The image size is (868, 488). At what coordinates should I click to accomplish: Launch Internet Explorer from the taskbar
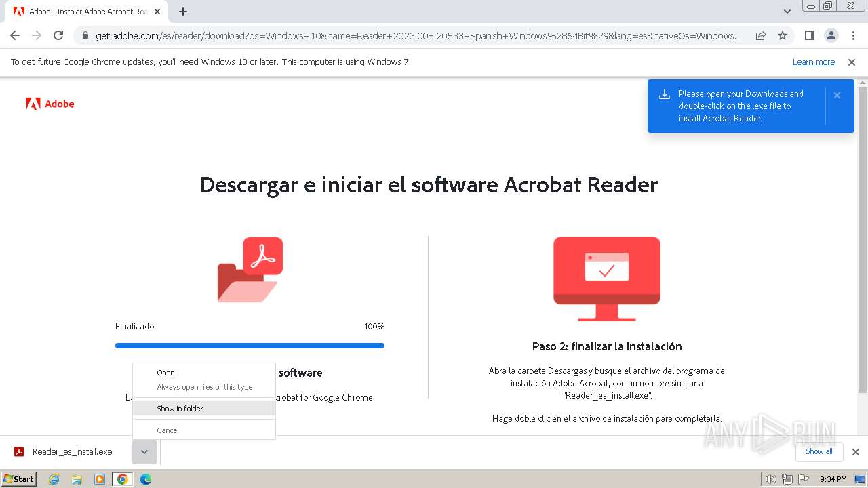point(54,479)
